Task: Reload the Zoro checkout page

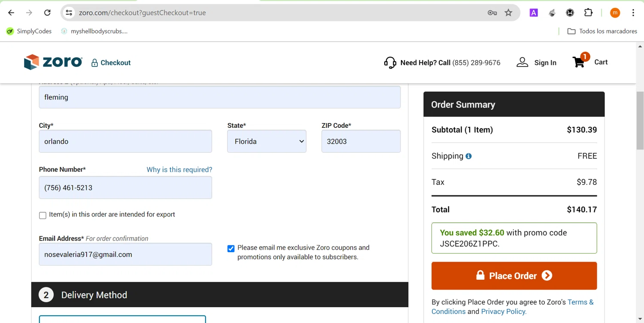Action: pos(47,13)
